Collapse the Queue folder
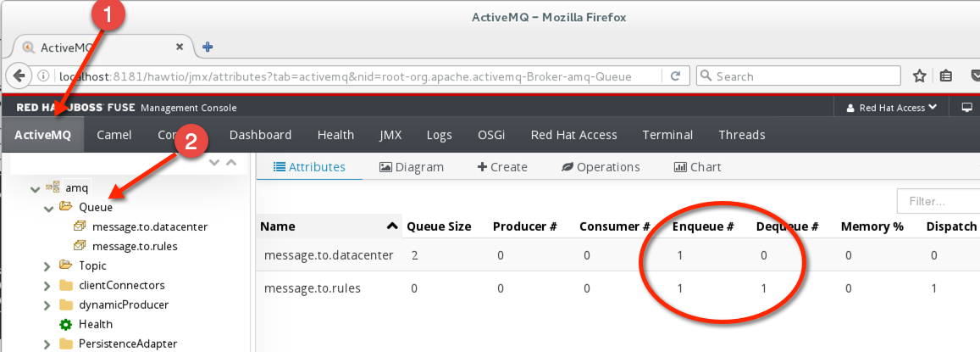 click(x=48, y=207)
